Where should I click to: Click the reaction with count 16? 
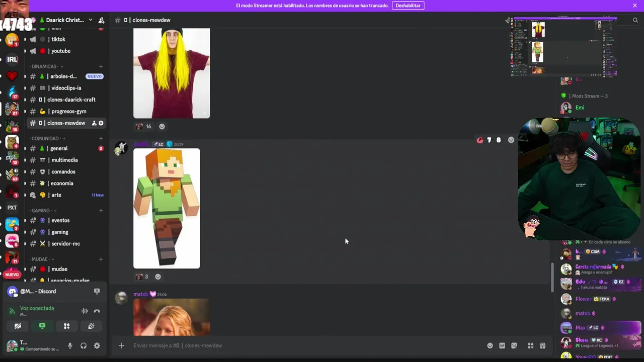tap(143, 126)
